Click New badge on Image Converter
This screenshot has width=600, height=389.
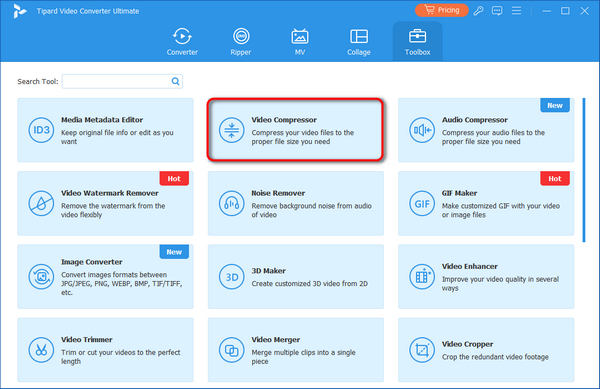point(174,252)
